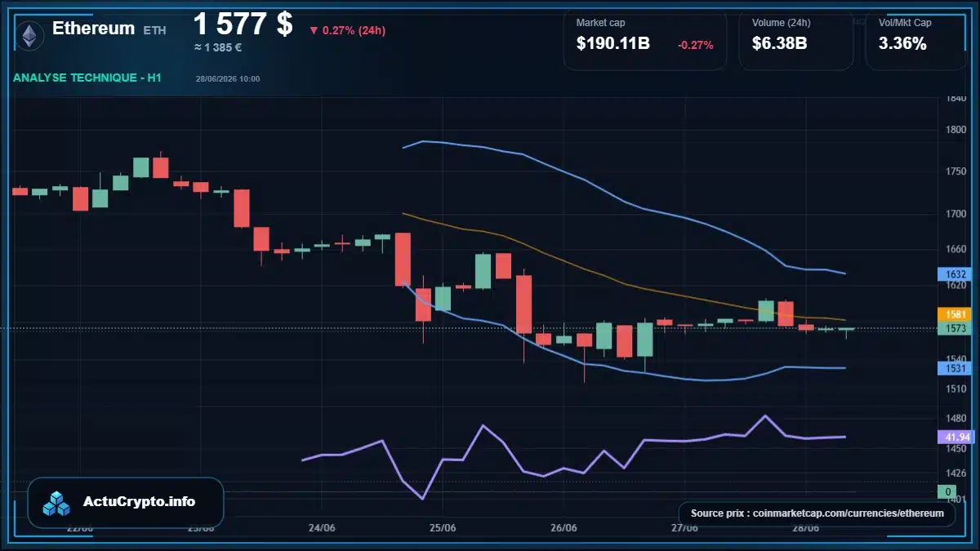
Task: Click the 28/06/2026 10:00 timestamp
Action: click(228, 79)
